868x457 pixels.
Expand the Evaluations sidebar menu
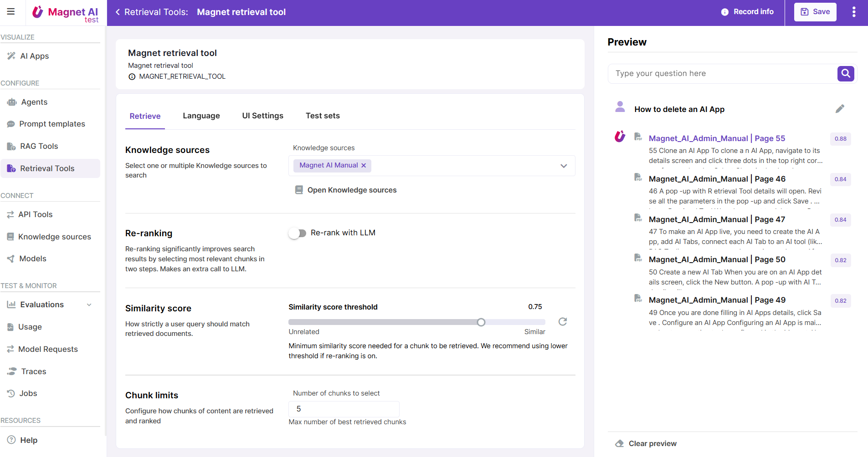click(x=89, y=305)
